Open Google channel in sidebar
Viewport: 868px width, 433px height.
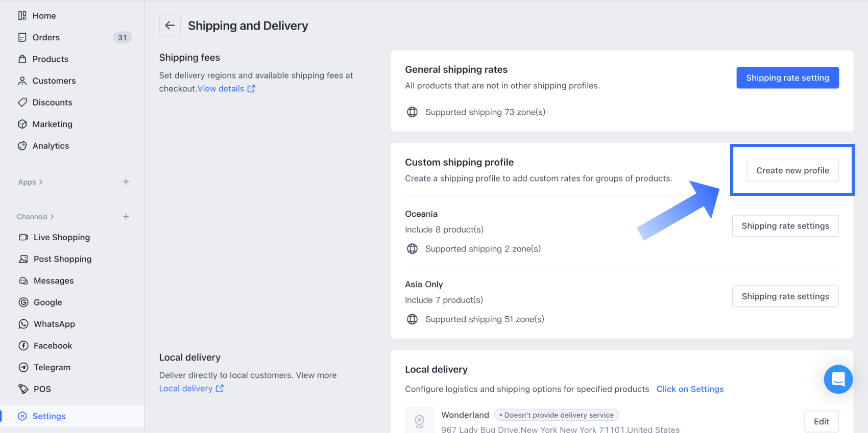point(47,302)
